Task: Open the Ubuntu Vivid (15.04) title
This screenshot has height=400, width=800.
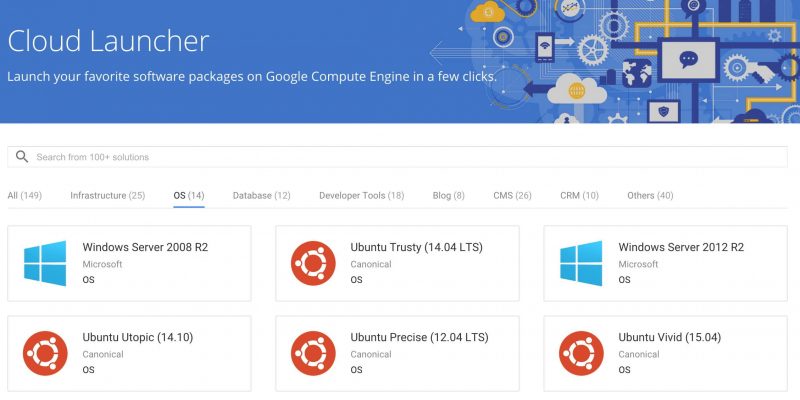Action: pos(669,337)
